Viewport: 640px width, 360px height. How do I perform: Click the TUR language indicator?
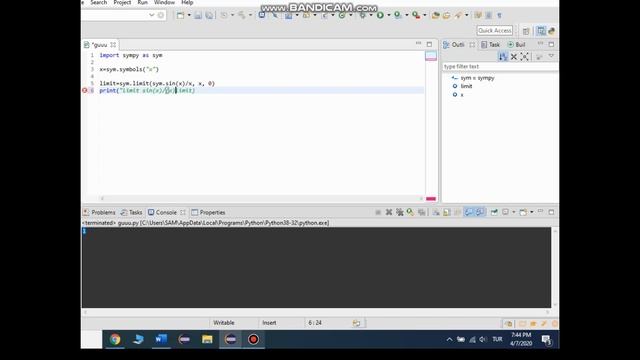point(497,339)
